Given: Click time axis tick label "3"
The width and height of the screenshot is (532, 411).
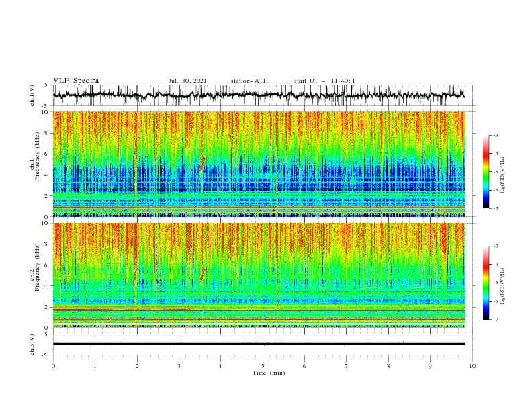Looking at the screenshot, I should [179, 366].
